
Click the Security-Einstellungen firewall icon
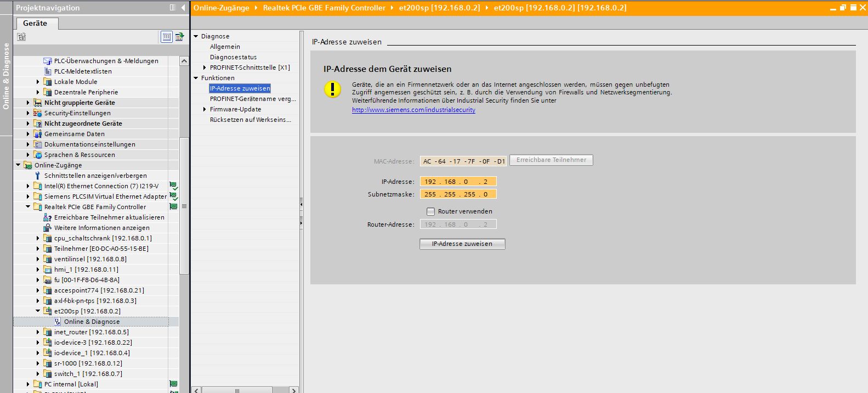pyautogui.click(x=38, y=113)
